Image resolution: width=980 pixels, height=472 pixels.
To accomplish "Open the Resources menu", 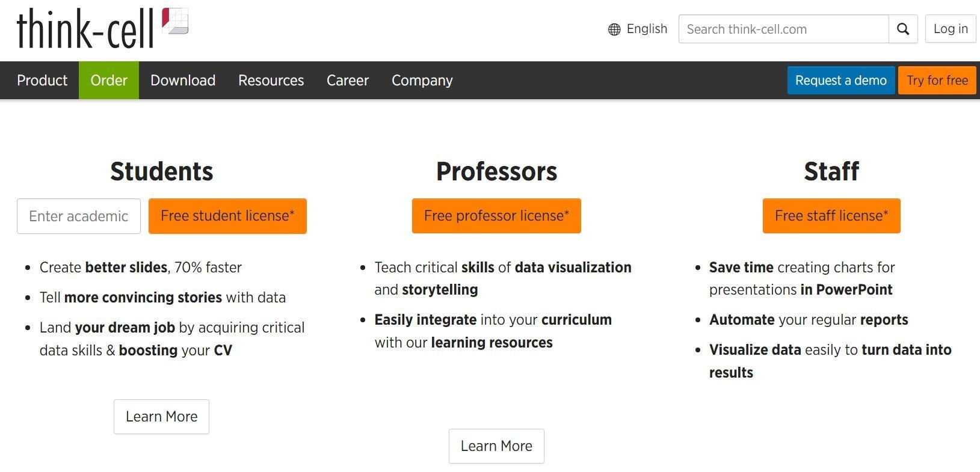I will [x=271, y=80].
